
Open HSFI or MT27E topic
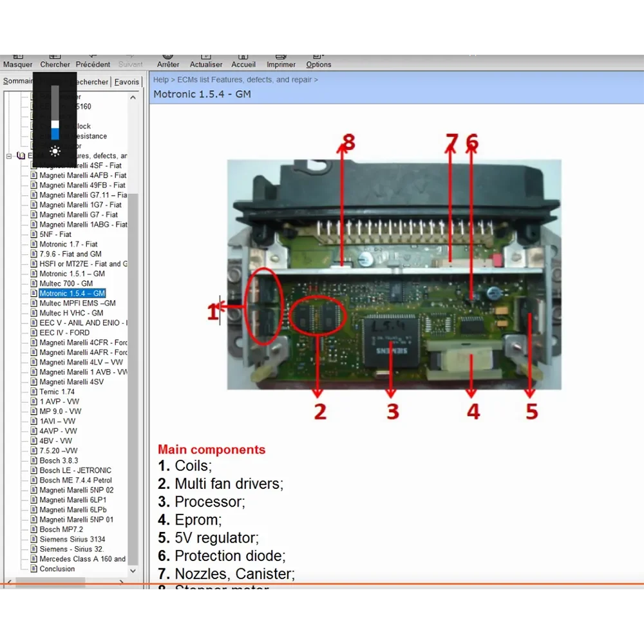click(x=83, y=264)
